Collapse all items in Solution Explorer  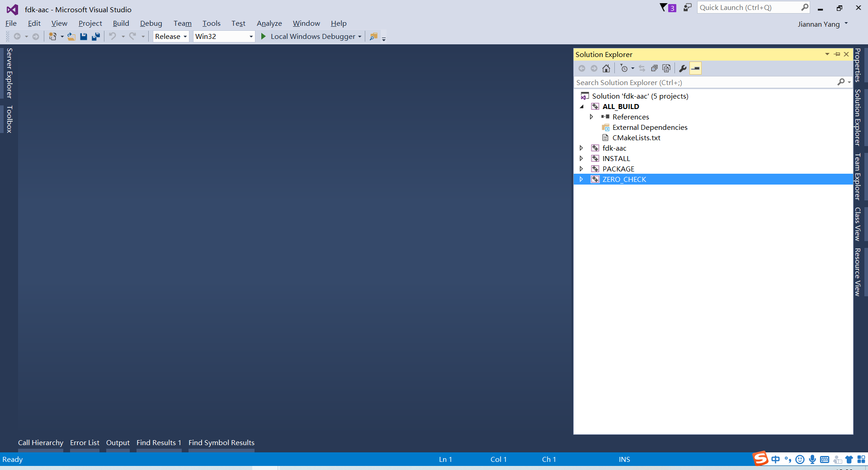click(654, 68)
